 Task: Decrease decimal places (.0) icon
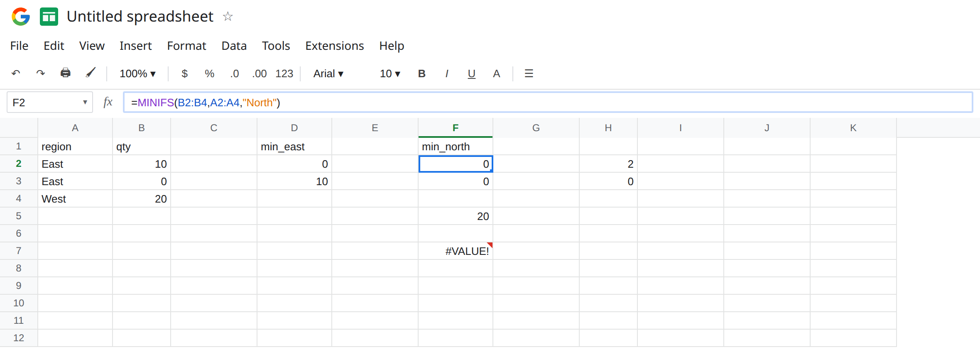point(235,73)
